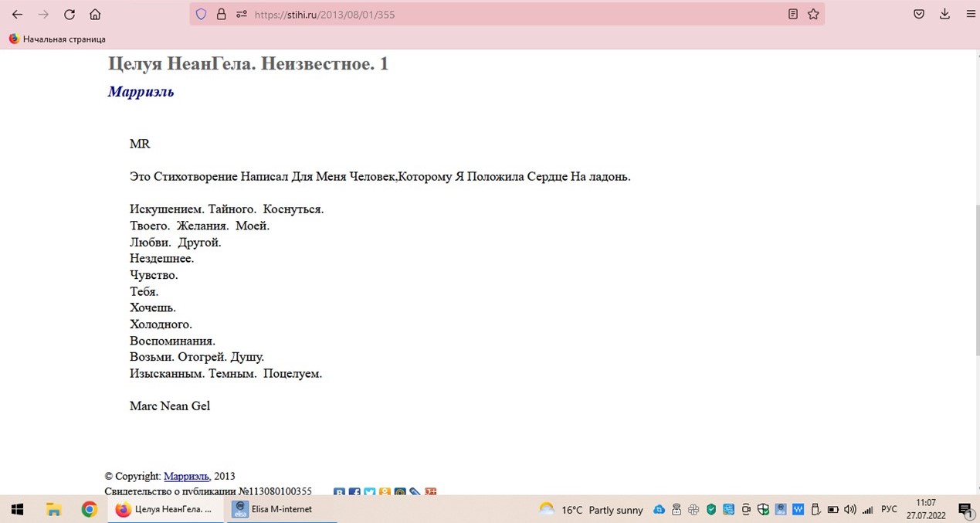Open File Explorer from the taskbar
The width and height of the screenshot is (980, 523).
(x=53, y=509)
